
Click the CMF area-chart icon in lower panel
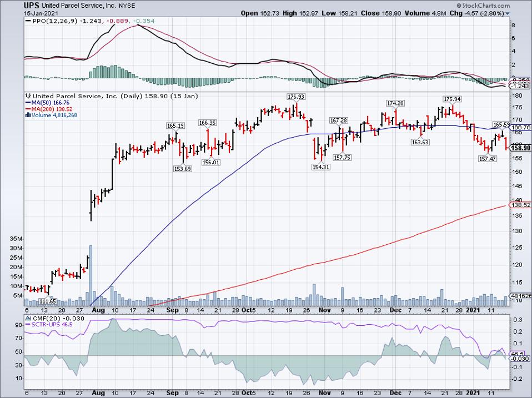pyautogui.click(x=28, y=317)
